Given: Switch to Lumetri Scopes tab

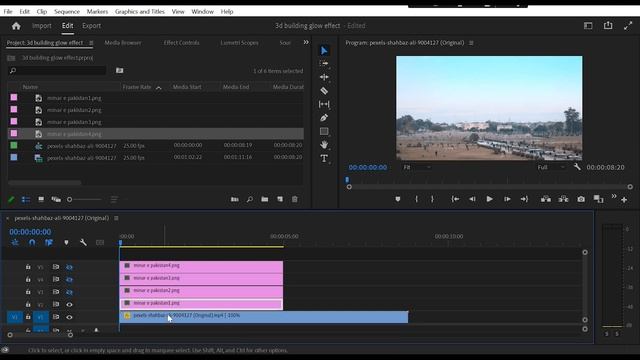Looking at the screenshot, I should 239,42.
